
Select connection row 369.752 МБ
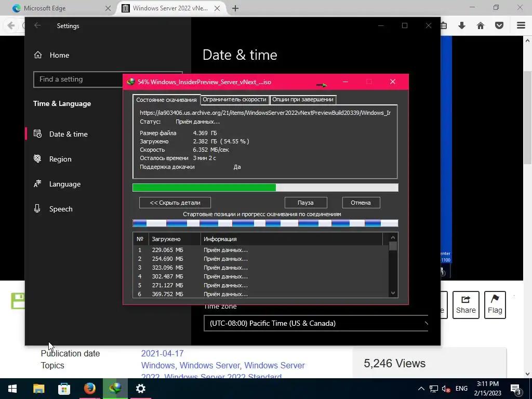point(260,294)
